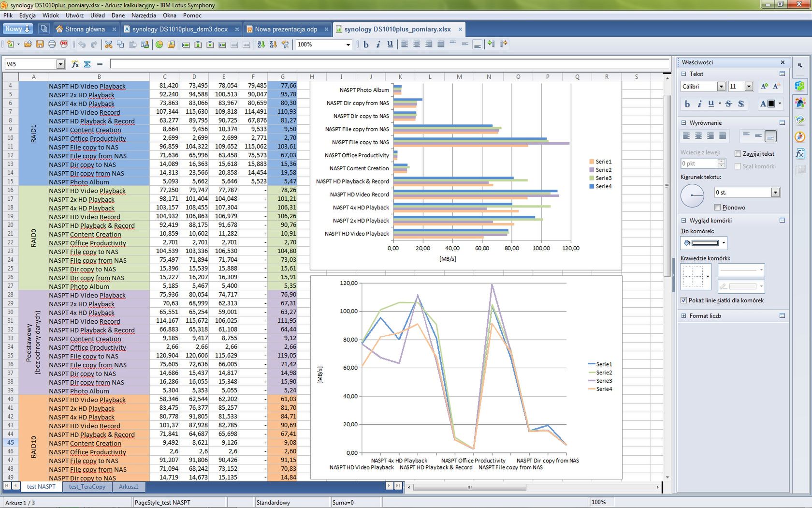
Task: Toggle bold in the main toolbar
Action: pyautogui.click(x=366, y=44)
